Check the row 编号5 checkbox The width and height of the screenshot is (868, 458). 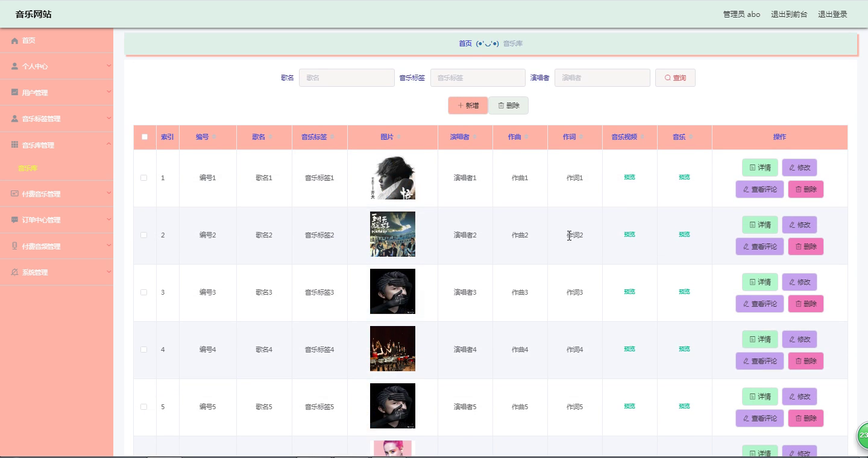143,407
